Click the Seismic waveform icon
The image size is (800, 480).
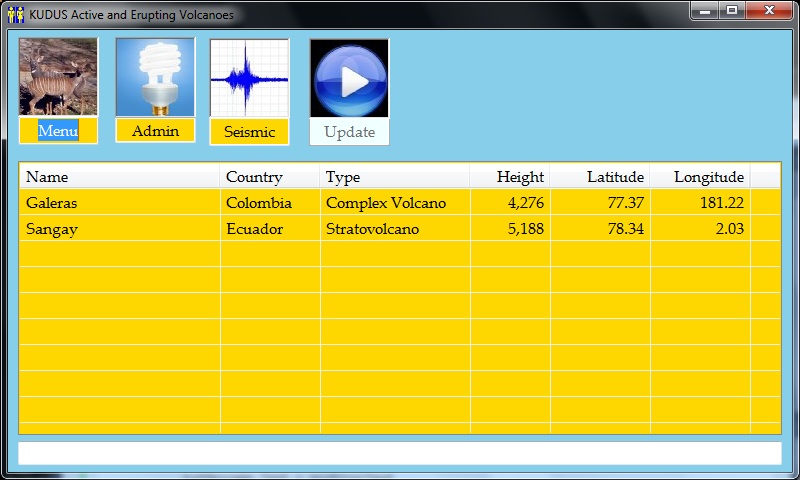coord(249,78)
